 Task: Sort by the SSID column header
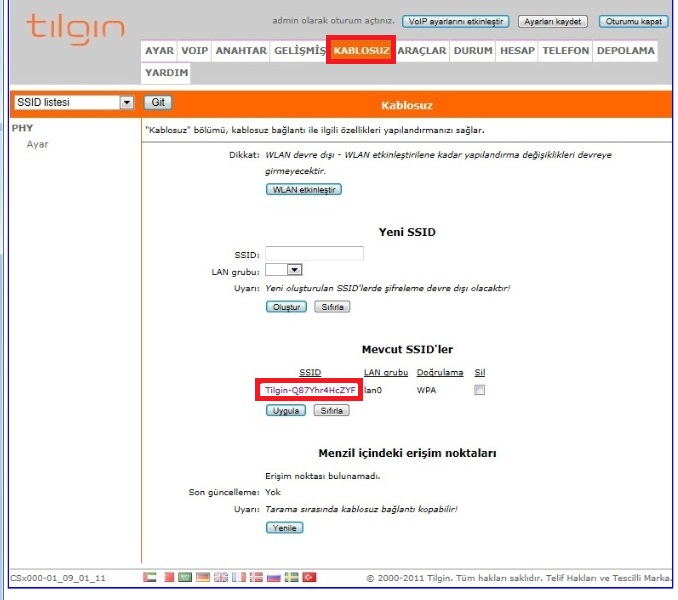[310, 372]
